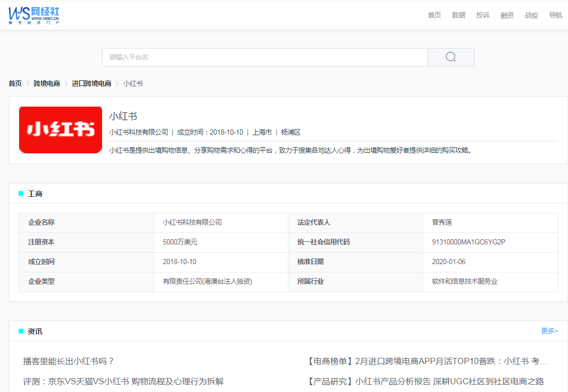Image resolution: width=568 pixels, height=392 pixels.
Task: Click the search magnifier icon
Action: [x=450, y=57]
